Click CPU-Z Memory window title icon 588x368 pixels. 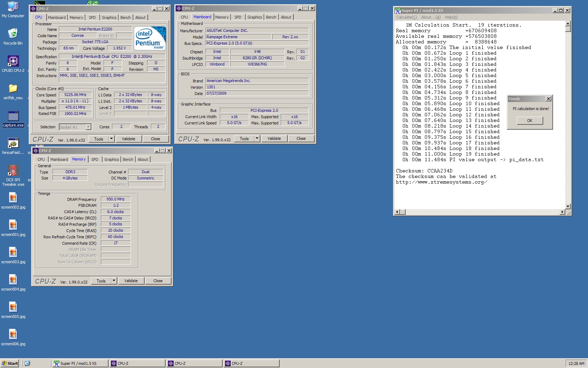[36, 151]
